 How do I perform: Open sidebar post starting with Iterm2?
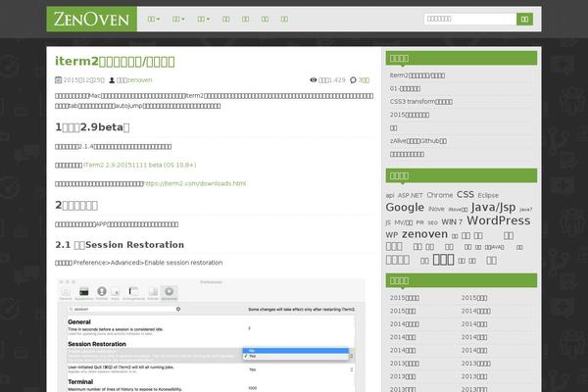[x=417, y=75]
